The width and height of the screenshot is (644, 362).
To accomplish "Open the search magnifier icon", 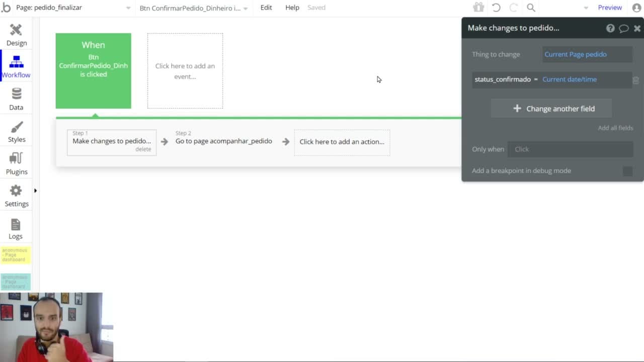I will click(531, 8).
